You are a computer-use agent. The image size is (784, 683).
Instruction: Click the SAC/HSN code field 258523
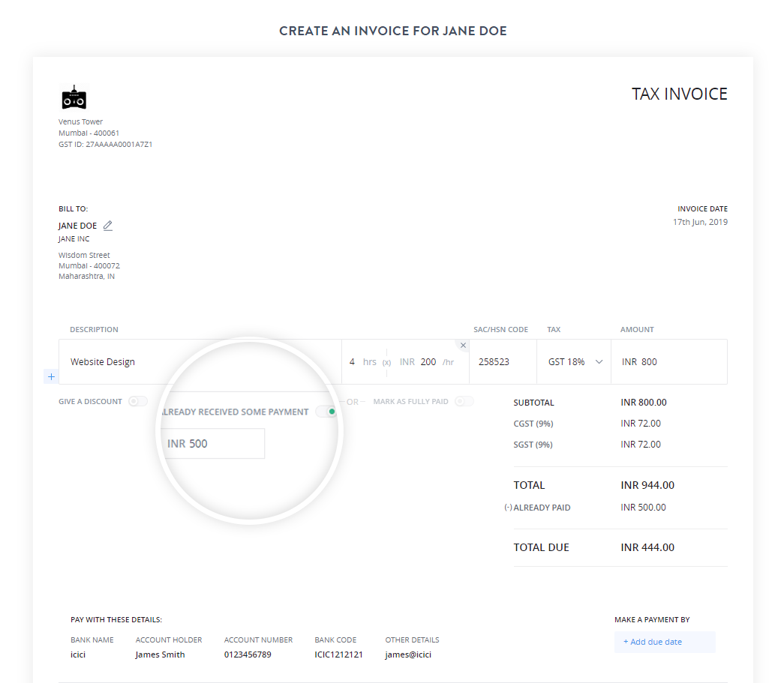(x=494, y=362)
